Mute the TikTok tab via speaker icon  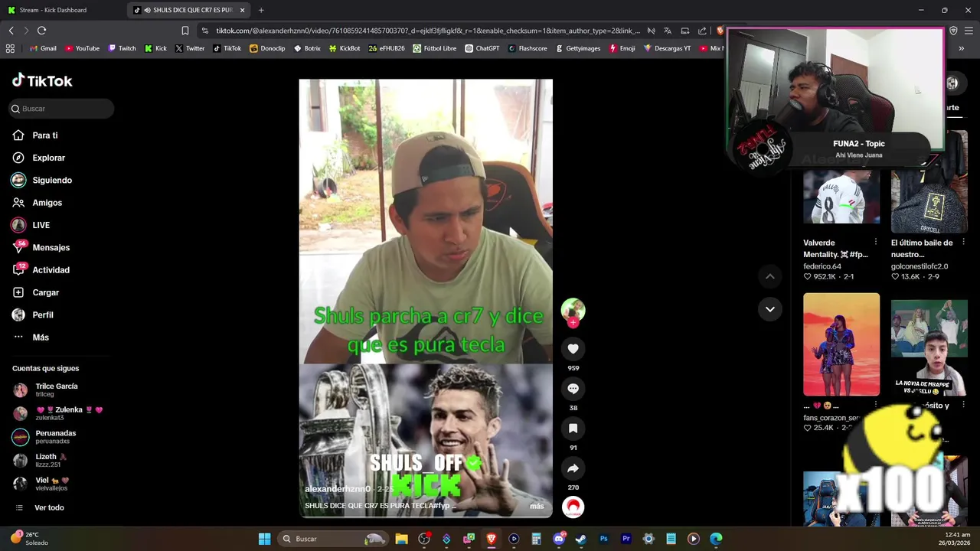[x=147, y=10]
